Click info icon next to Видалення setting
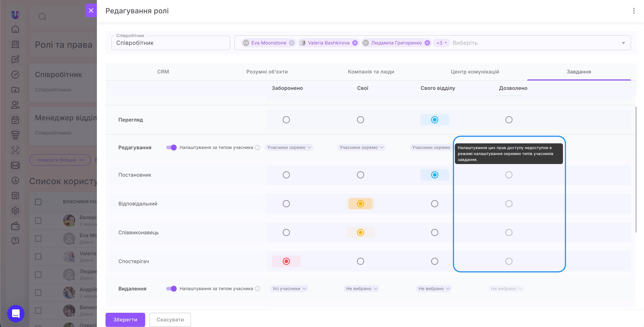The height and width of the screenshot is (327, 644). [258, 288]
